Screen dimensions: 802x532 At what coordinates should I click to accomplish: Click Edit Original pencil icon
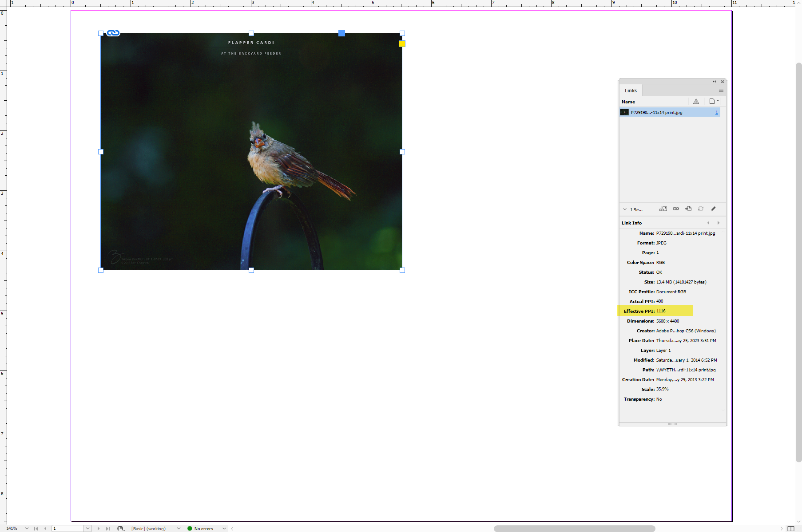point(714,209)
